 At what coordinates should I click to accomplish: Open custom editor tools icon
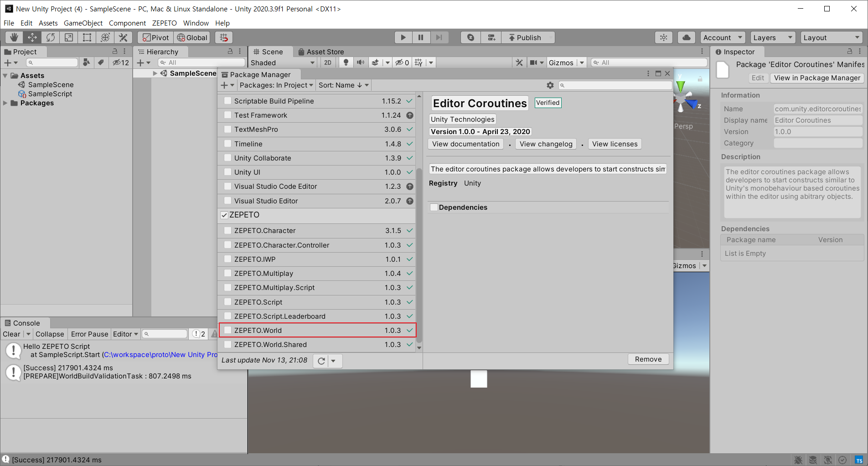click(124, 37)
